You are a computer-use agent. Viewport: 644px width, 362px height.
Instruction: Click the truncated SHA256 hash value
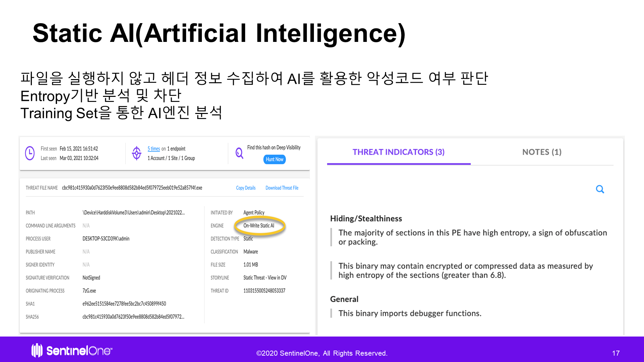pyautogui.click(x=133, y=317)
